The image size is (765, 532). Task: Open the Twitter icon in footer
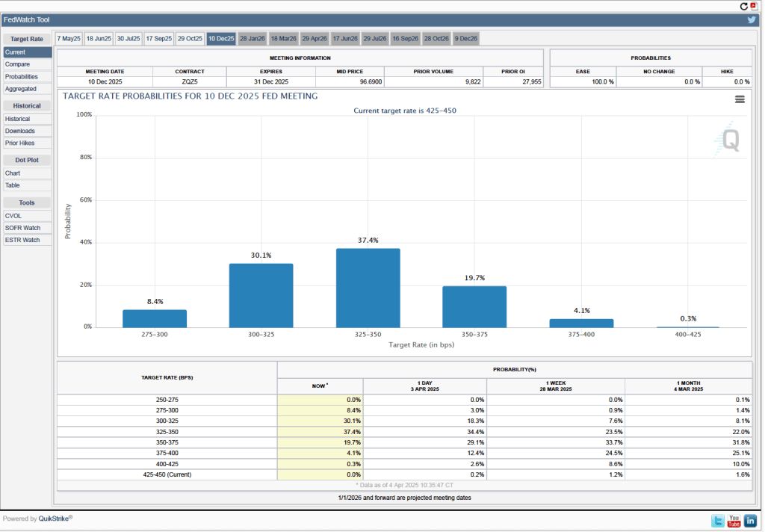click(717, 521)
